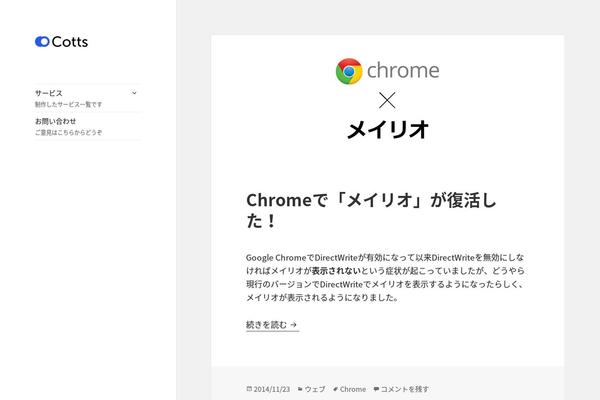Viewport: 600px width, 400px height.
Task: Open the お問い合わせ menu item
Action: 55,121
